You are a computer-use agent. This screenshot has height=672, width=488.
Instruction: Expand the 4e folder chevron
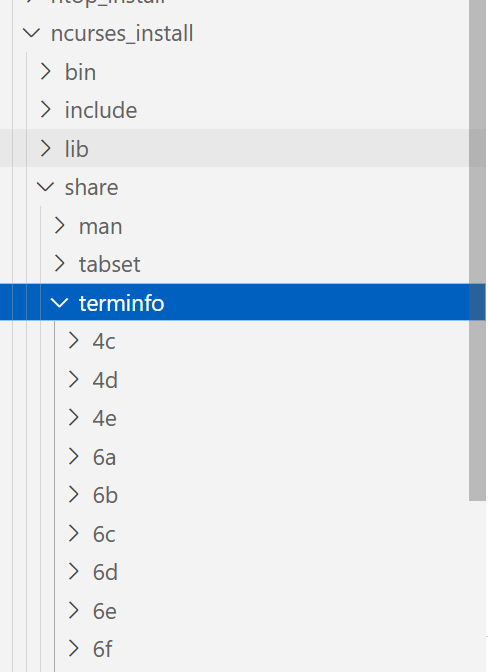(74, 418)
